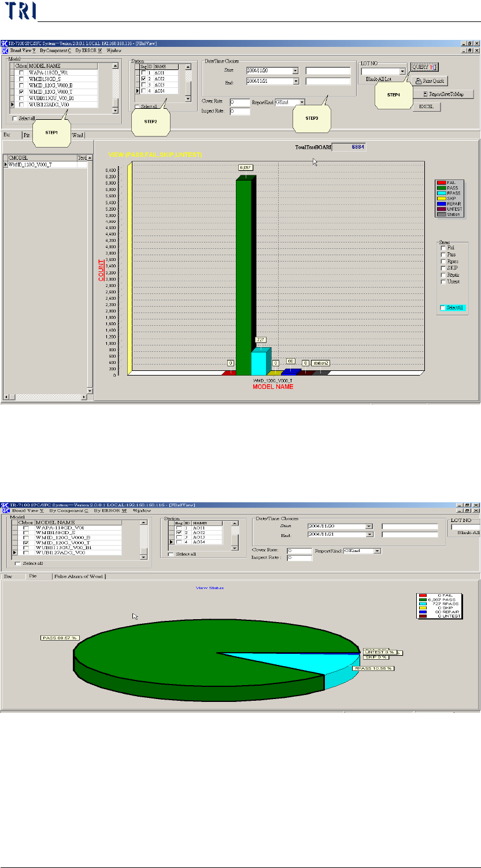Switch to Bar tab in pie chart window
This screenshot has width=481, height=868.
9,576
